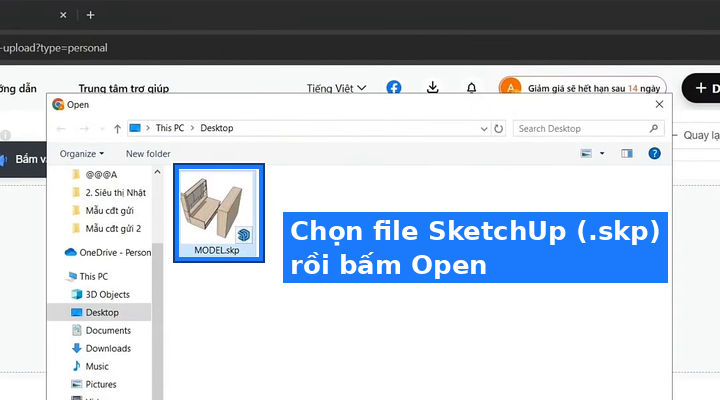Change view layout icon
This screenshot has width=720, height=400.
[586, 153]
